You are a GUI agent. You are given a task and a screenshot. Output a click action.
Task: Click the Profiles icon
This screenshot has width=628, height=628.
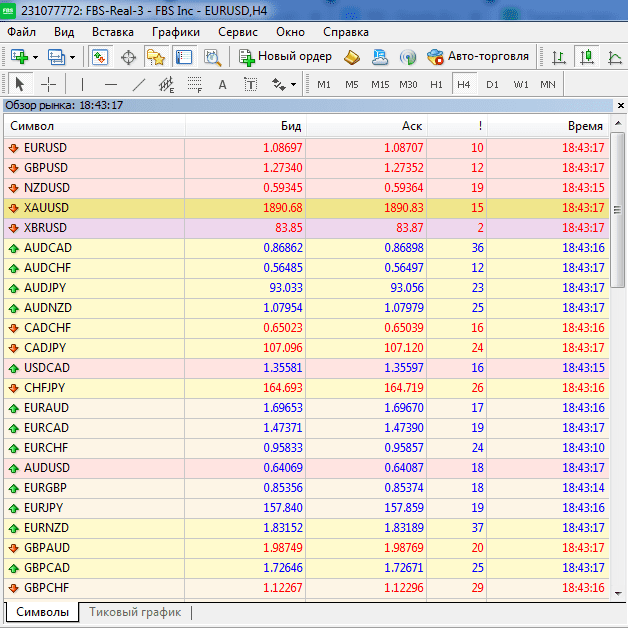pos(56,56)
